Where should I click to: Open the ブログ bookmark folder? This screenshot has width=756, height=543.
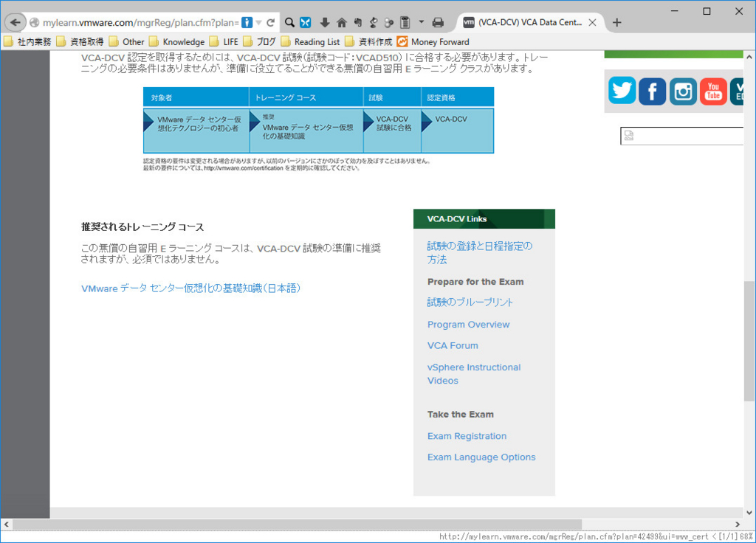coord(259,42)
